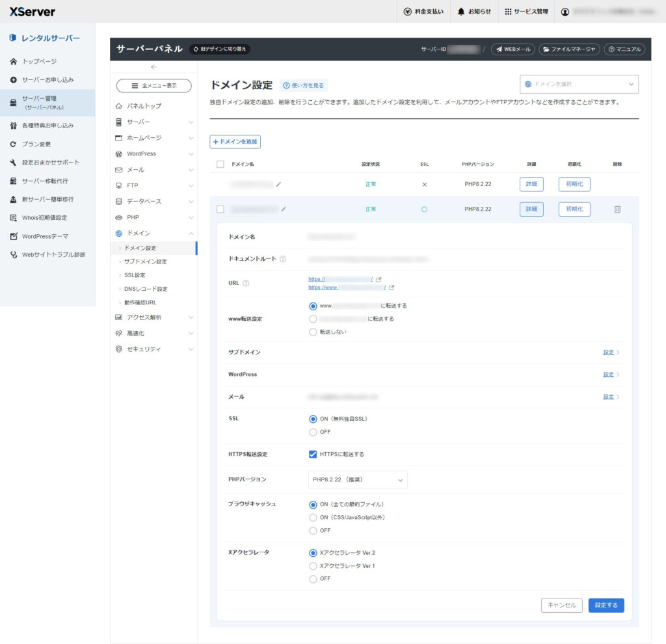Select 転送しない radio option
Image resolution: width=666 pixels, height=644 pixels.
pos(313,332)
